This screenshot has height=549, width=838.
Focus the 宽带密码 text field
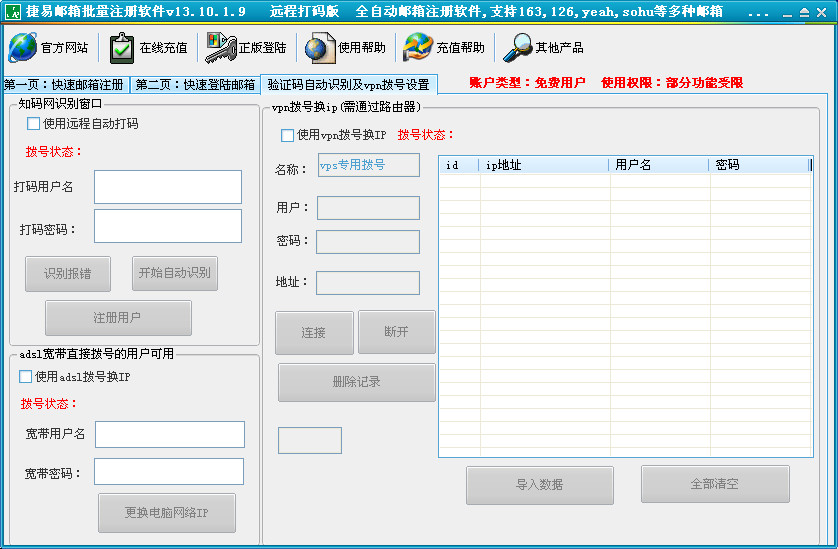(169, 472)
